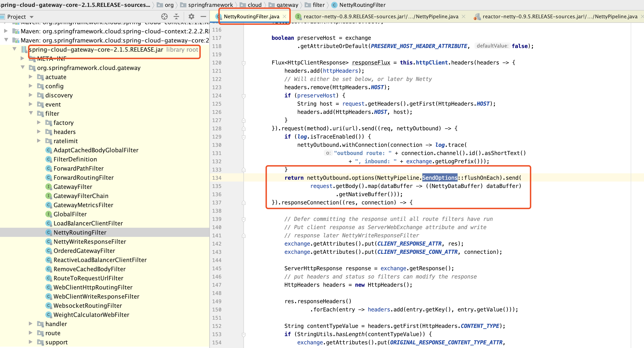Click the Collapse All icon in Project panel
The width and height of the screenshot is (644, 348).
click(x=176, y=16)
